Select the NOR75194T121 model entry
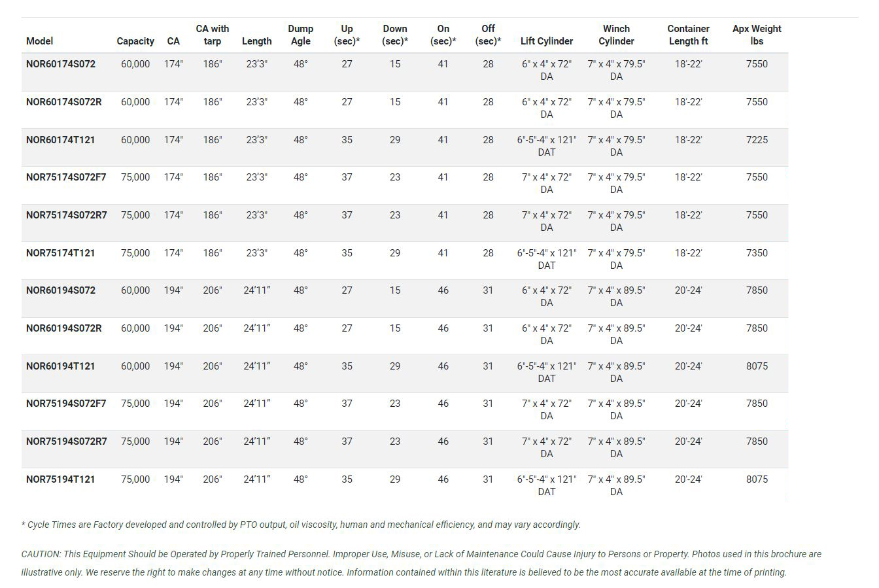 61,479
